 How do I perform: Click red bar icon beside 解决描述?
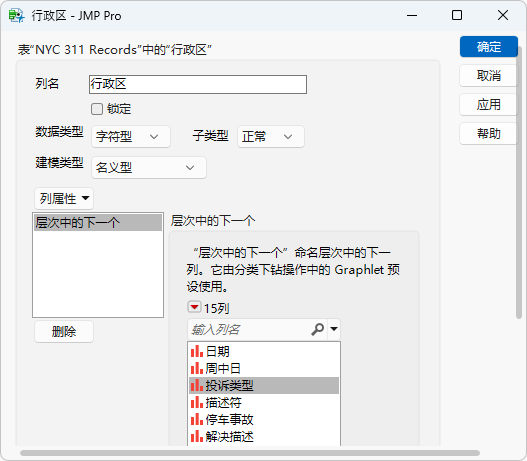click(x=197, y=436)
